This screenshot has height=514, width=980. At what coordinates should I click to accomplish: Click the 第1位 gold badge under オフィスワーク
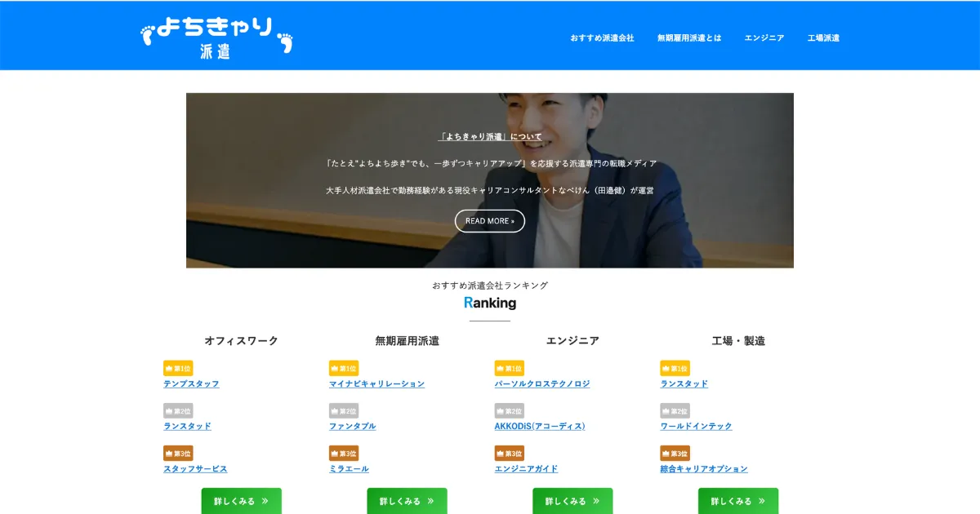(x=178, y=368)
